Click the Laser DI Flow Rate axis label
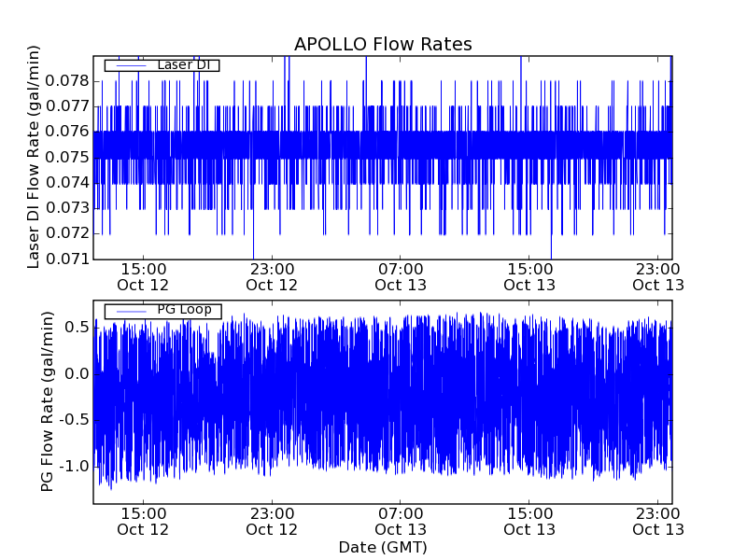The image size is (747, 560). click(x=33, y=157)
